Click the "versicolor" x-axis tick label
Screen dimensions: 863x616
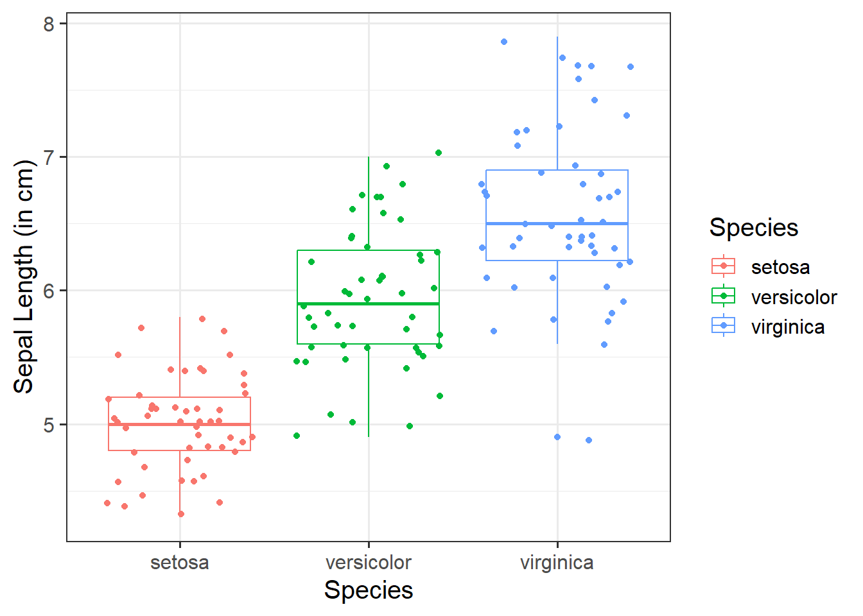point(369,563)
